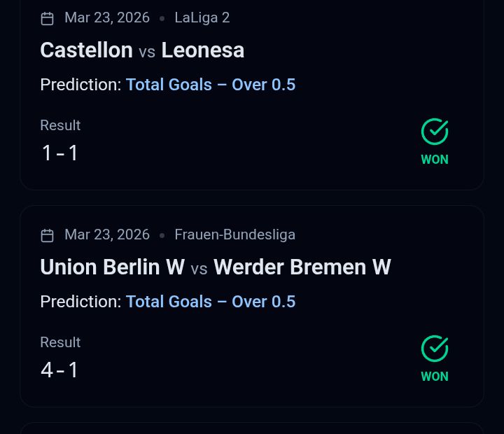Click the Result label above 1 - 1

click(60, 125)
